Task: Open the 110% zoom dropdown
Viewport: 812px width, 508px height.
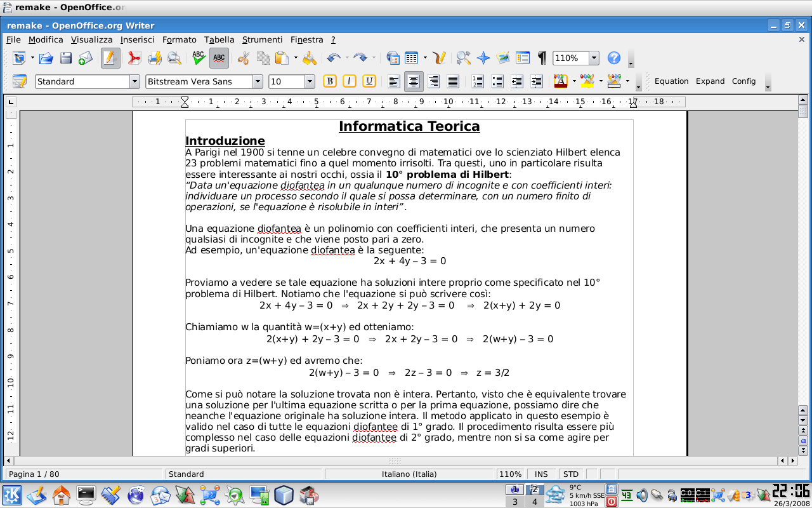Action: click(594, 58)
